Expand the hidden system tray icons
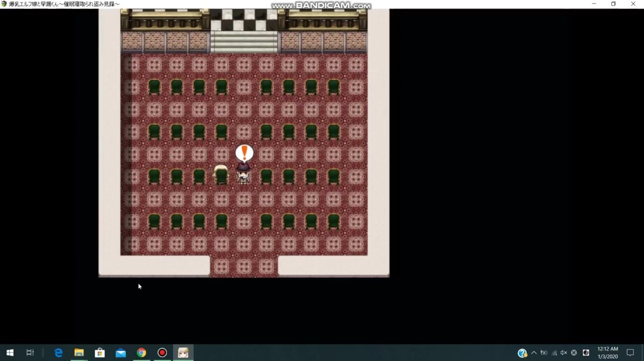This screenshot has width=644, height=361. tap(534, 353)
